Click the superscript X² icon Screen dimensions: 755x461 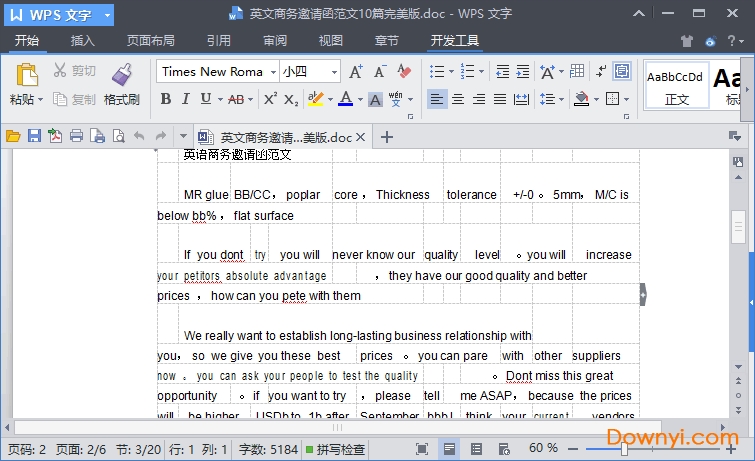(x=270, y=99)
